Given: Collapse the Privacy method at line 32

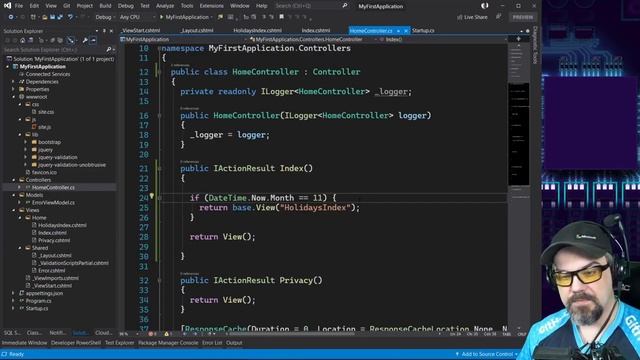Looking at the screenshot, I should click(160, 281).
